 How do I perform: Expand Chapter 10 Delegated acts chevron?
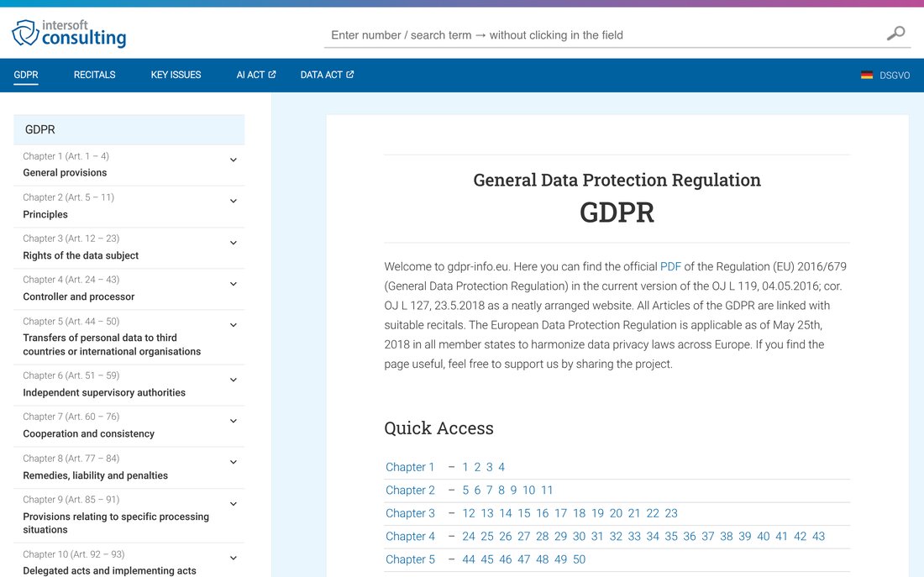tap(234, 559)
